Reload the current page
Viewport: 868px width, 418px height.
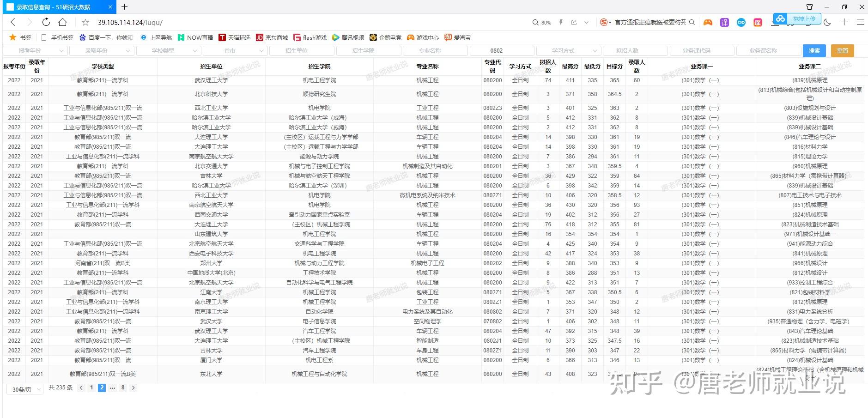tap(46, 22)
